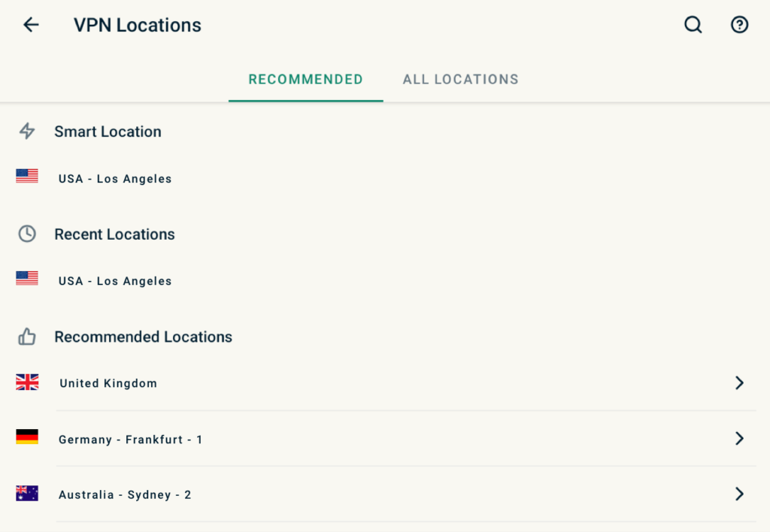Screen dimensions: 770x532
Task: Click the United Kingdom flag icon
Action: [27, 382]
